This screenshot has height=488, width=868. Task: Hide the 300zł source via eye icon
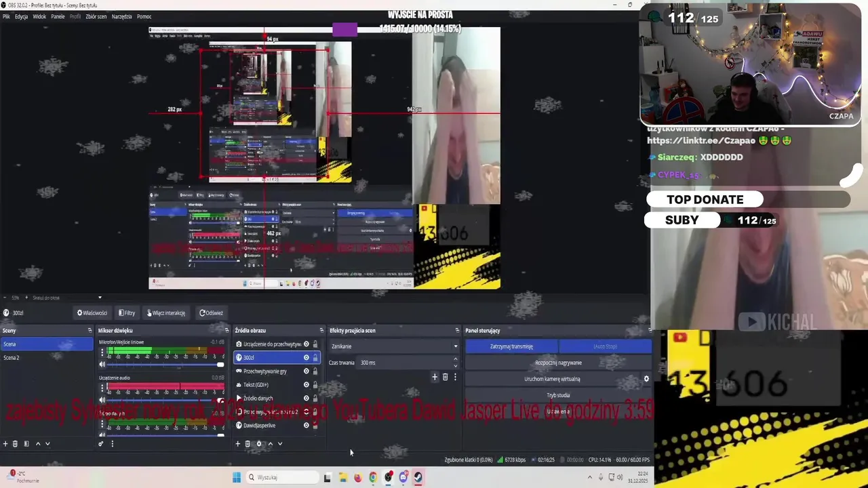point(307,358)
